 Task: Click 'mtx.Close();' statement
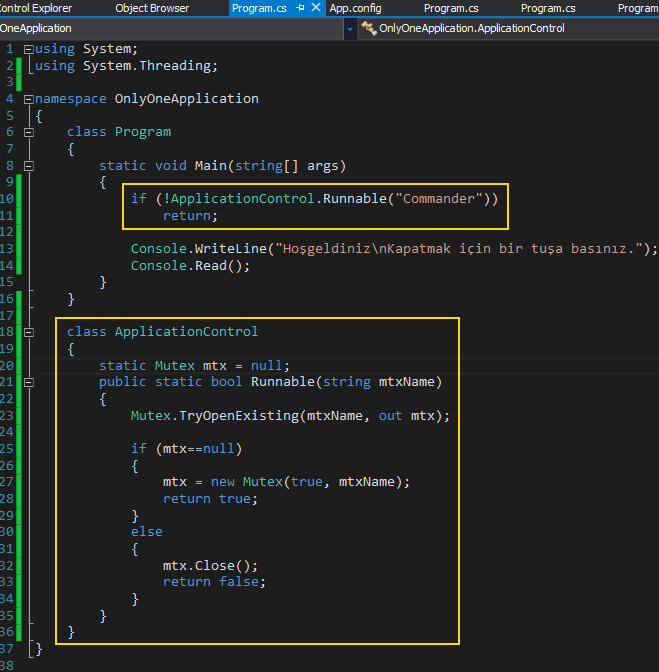tap(210, 566)
